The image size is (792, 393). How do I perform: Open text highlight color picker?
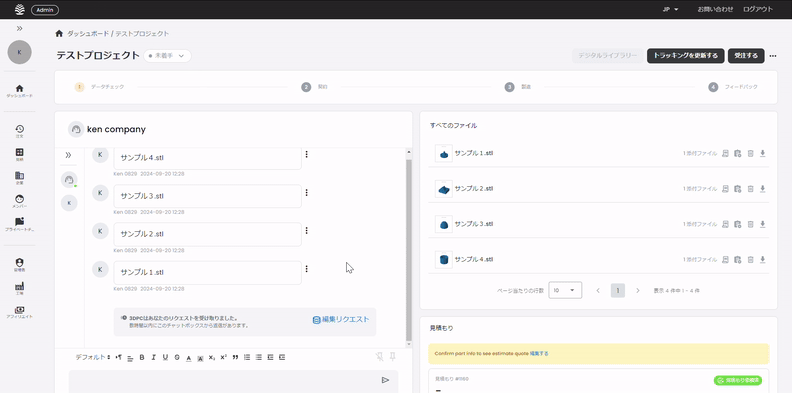click(x=200, y=358)
